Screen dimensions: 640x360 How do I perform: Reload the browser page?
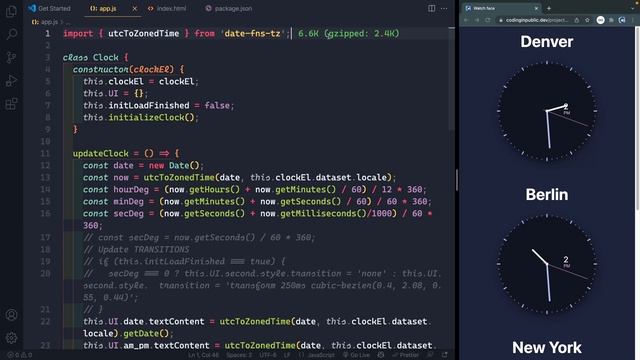(x=488, y=20)
